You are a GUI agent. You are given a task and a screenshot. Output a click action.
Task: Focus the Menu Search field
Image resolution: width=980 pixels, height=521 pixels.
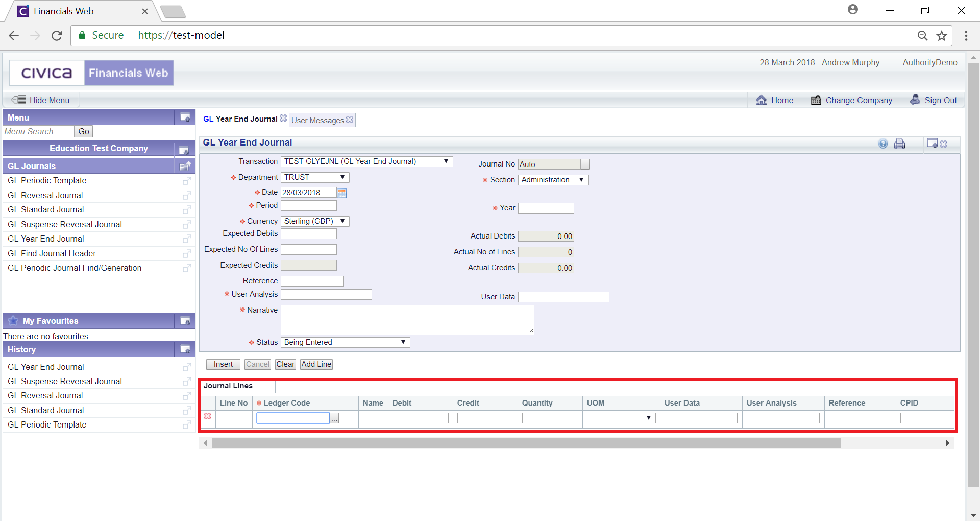(39, 131)
